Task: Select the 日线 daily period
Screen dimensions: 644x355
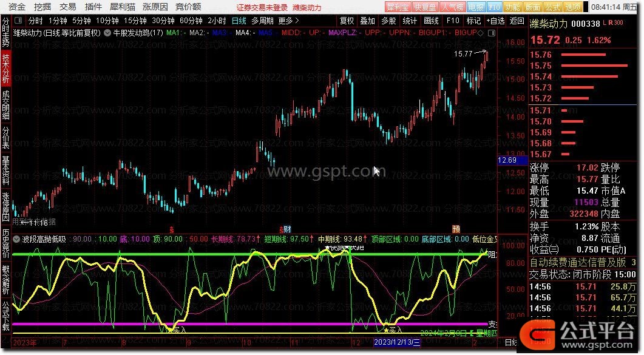Action: [x=239, y=21]
